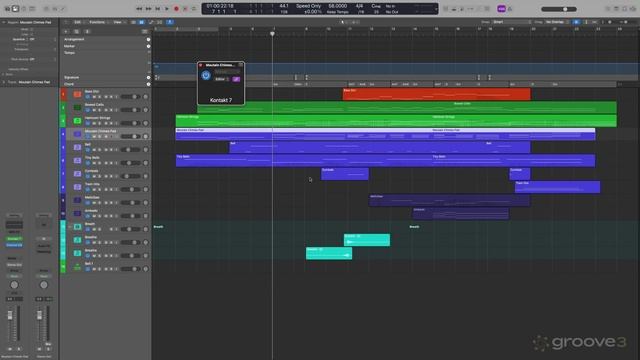640x360 pixels.
Task: Open the List Editors icon
Action: tap(608, 9)
